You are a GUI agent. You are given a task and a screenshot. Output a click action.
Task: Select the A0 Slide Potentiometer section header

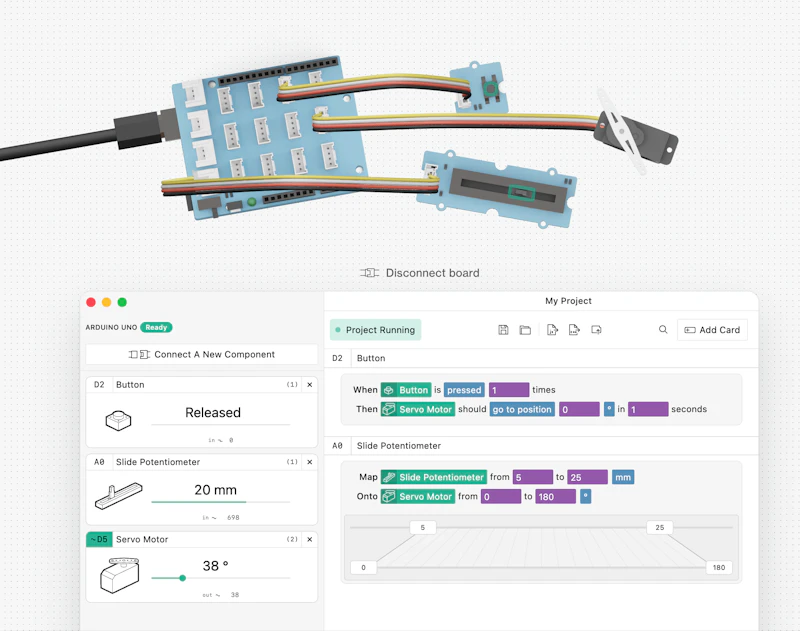541,446
